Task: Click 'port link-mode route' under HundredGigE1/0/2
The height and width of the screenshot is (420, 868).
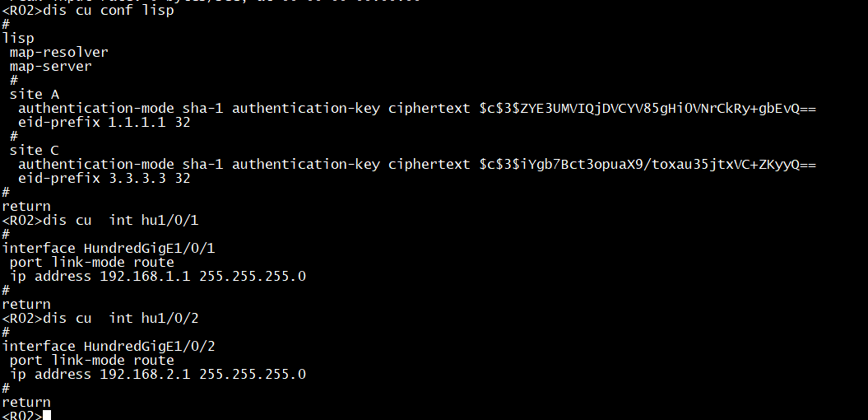Action: tap(92, 361)
